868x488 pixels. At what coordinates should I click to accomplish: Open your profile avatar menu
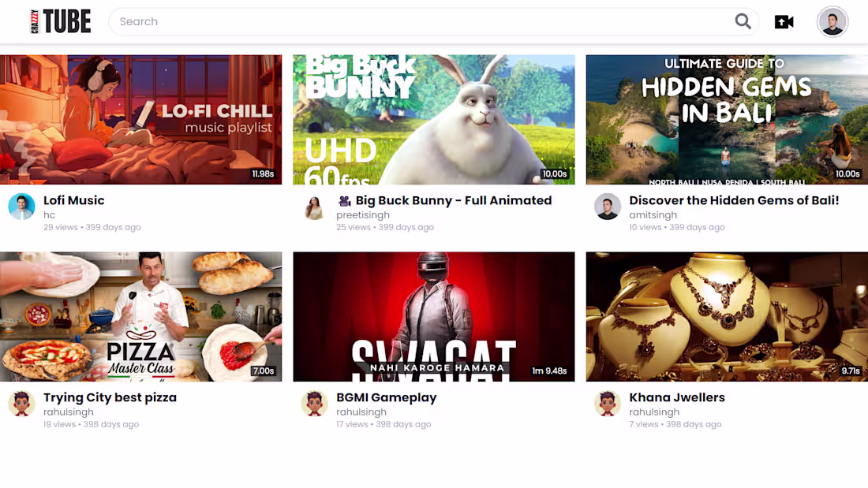(x=832, y=21)
